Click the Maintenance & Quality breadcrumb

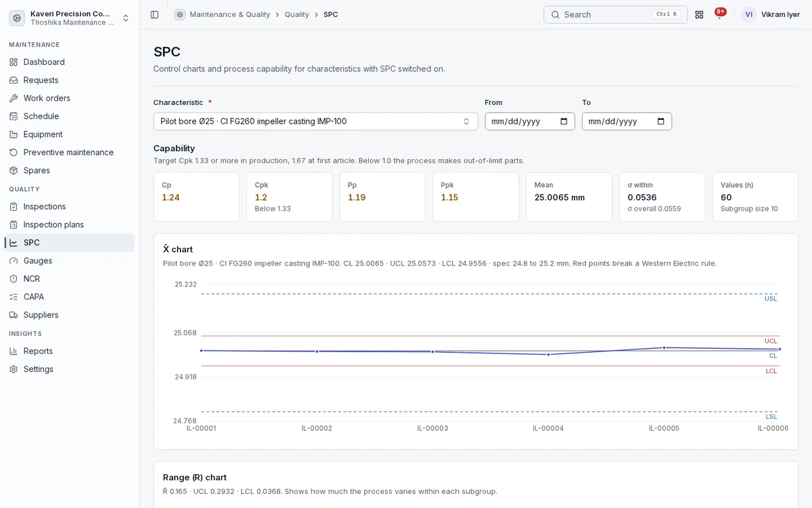pyautogui.click(x=229, y=14)
